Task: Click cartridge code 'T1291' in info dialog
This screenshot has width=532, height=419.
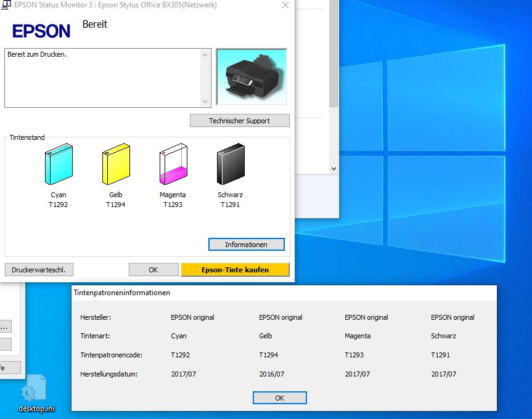Action: (x=440, y=355)
